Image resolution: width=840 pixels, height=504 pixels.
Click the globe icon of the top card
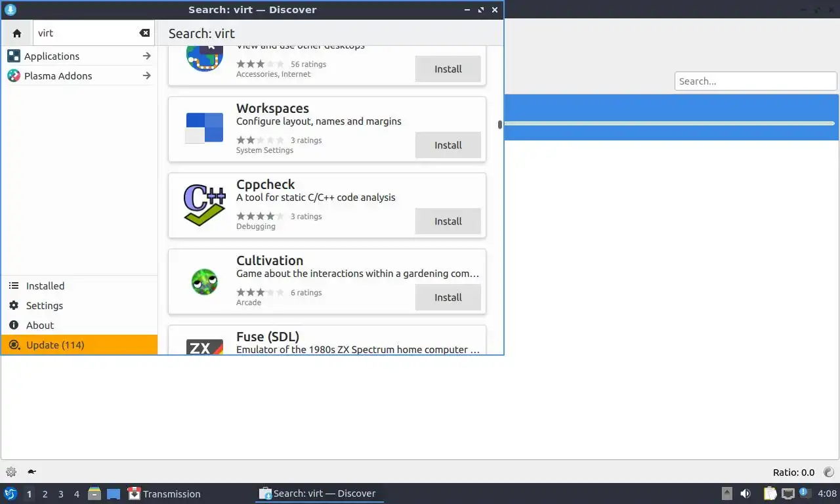(205, 58)
